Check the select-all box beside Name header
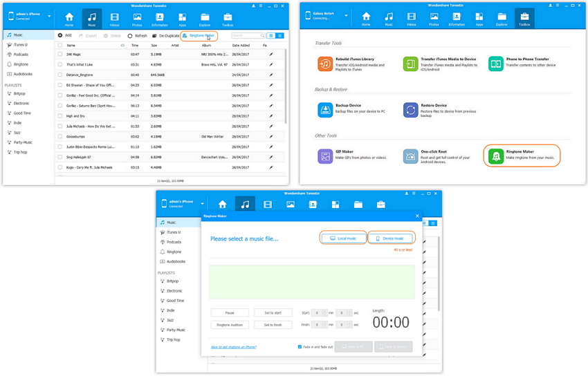This screenshot has height=385, width=588. coord(60,45)
